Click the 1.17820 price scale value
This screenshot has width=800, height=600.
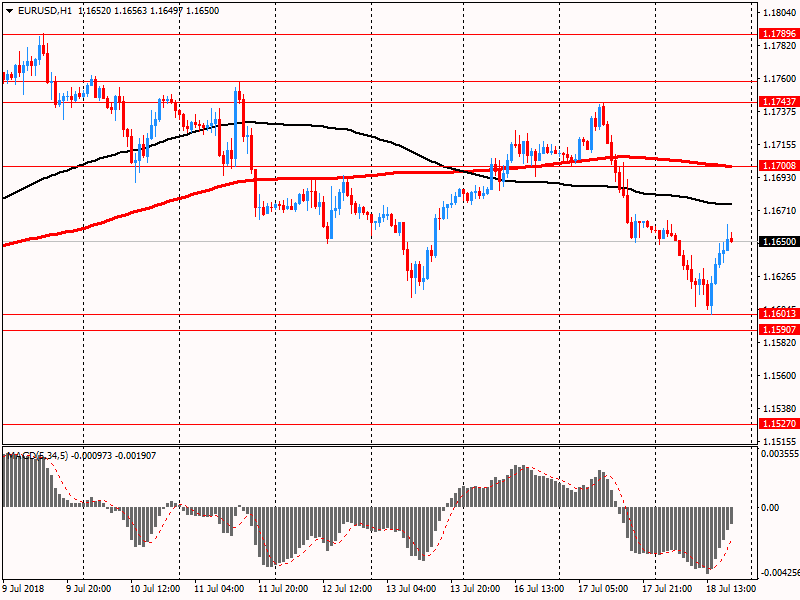(780, 46)
